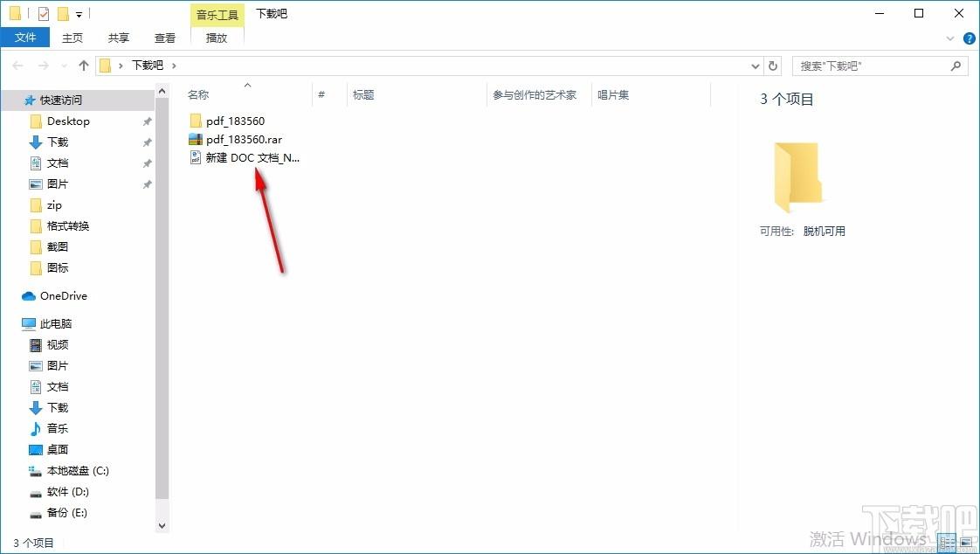Screen dimensions: 980x554
Task: Click the pin icon next to pinned 文档
Action: coord(147,163)
